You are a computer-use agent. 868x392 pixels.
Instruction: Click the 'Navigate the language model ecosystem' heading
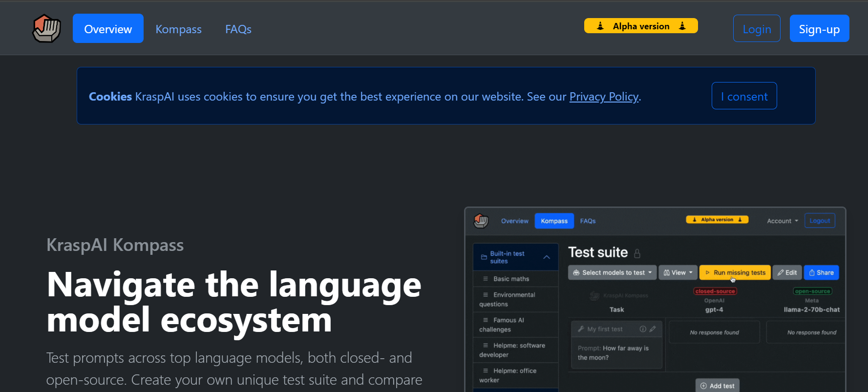pyautogui.click(x=234, y=302)
